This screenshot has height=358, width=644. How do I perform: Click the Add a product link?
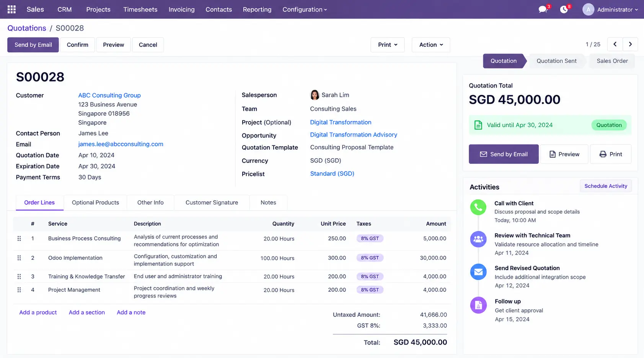(38, 312)
